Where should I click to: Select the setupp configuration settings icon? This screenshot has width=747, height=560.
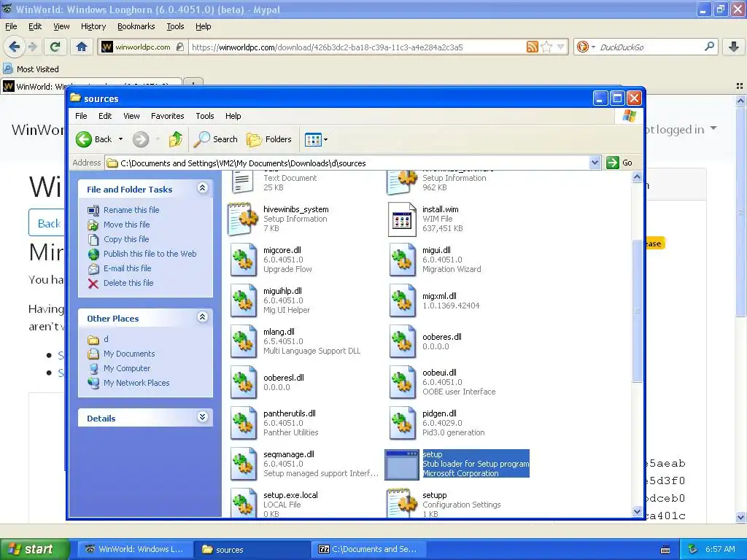pos(402,502)
